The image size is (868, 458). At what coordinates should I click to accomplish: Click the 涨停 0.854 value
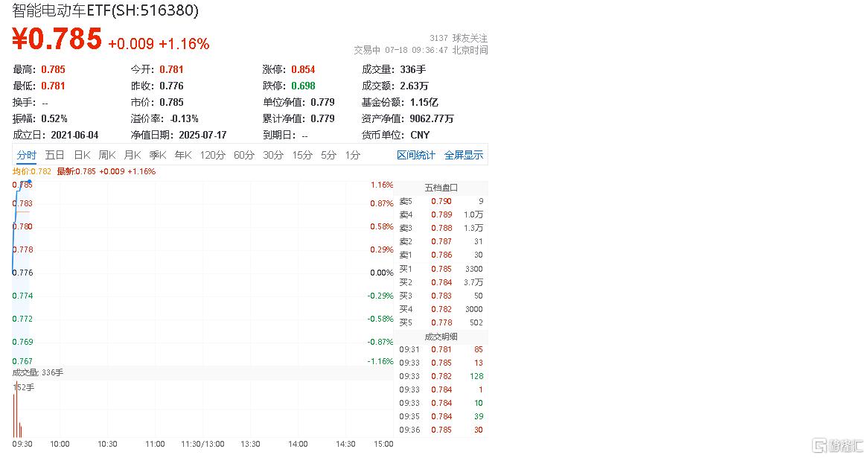(x=304, y=70)
